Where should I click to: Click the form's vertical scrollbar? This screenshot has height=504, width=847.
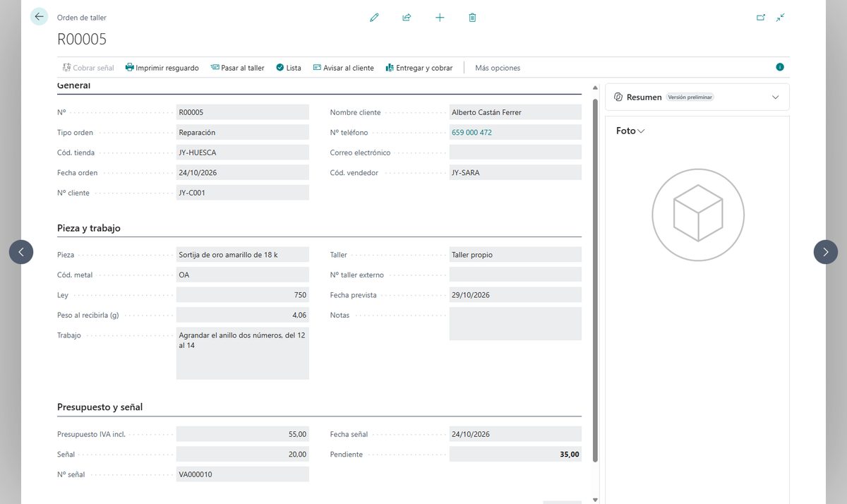click(x=595, y=280)
